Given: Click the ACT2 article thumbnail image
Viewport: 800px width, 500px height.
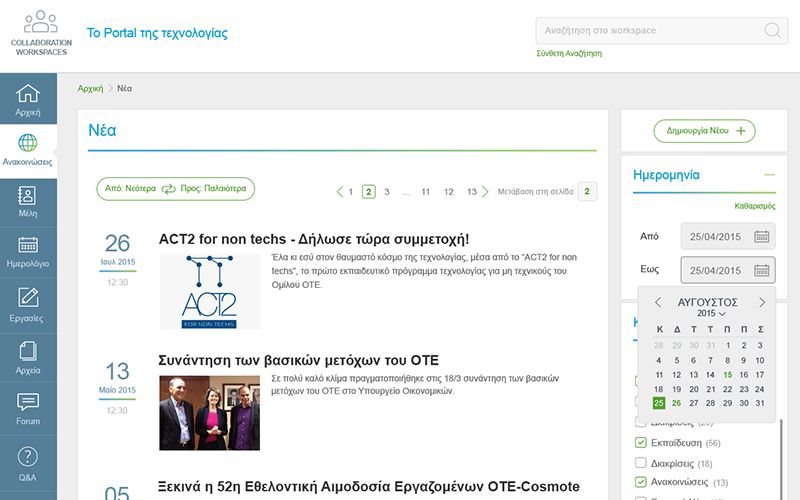Looking at the screenshot, I should tap(210, 292).
